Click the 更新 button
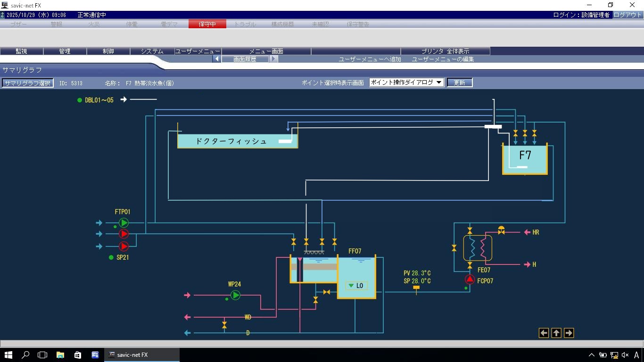Image resolution: width=644 pixels, height=362 pixels. [x=459, y=82]
